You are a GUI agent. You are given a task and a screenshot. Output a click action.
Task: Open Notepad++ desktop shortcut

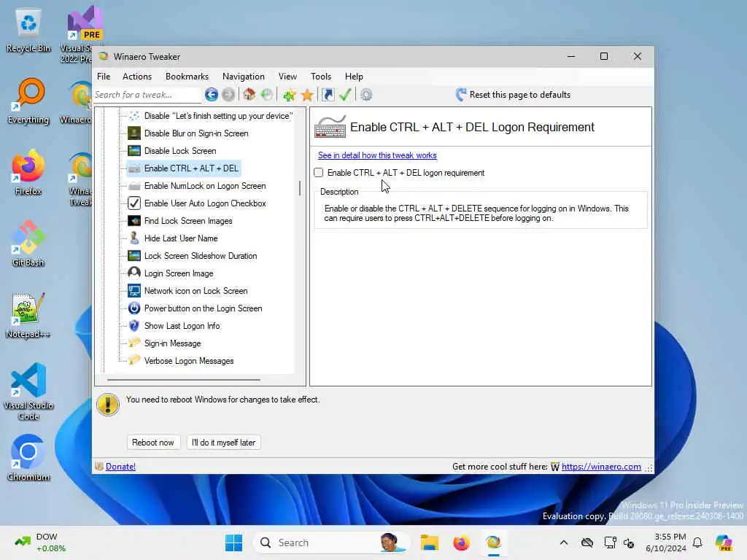pos(28,316)
